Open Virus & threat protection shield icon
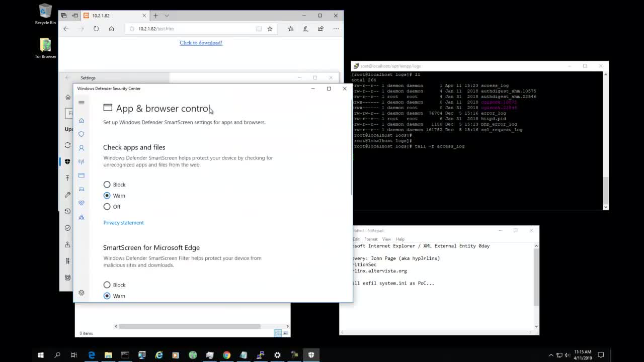Image resolution: width=644 pixels, height=362 pixels. tap(82, 134)
